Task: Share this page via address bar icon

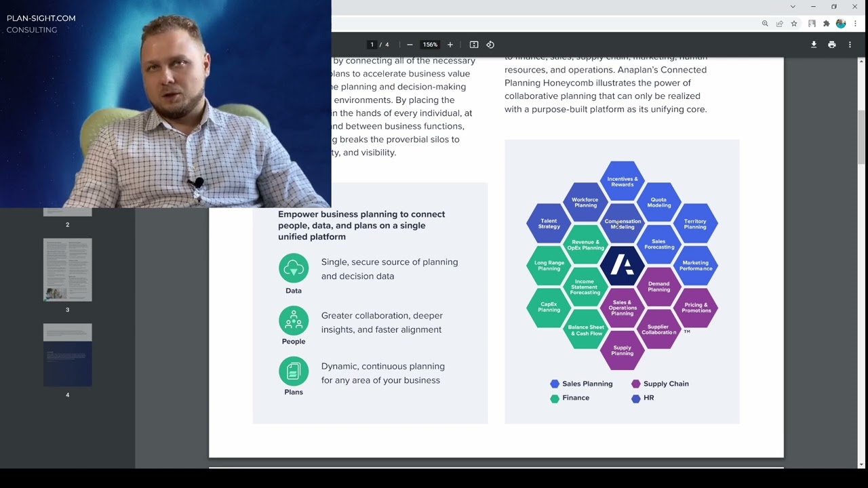Action: point(780,24)
